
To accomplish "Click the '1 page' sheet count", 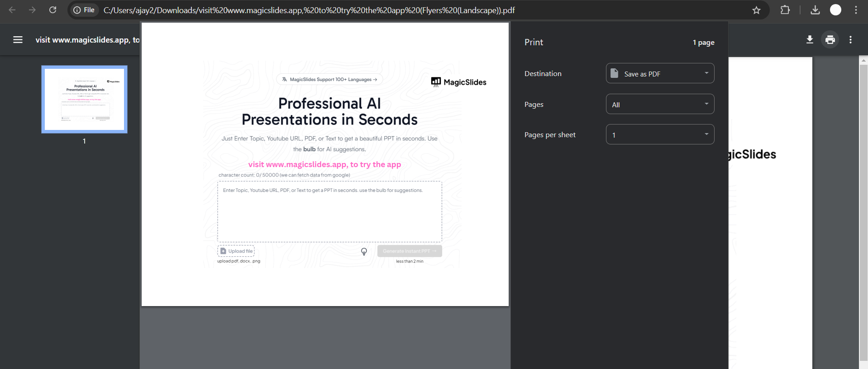I will pos(703,43).
